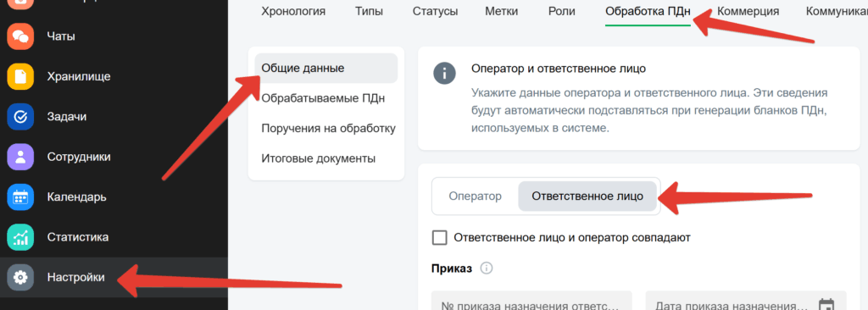Open the Chats icon in sidebar
Image resolution: width=868 pixels, height=310 pixels.
(20, 36)
